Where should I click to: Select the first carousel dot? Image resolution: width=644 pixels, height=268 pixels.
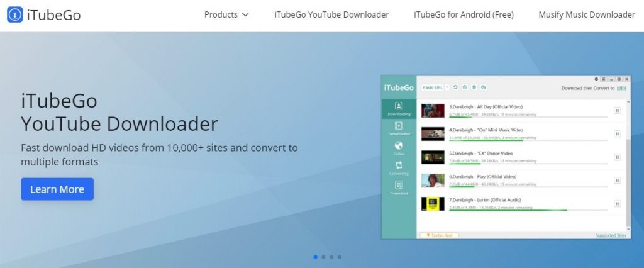(316, 257)
